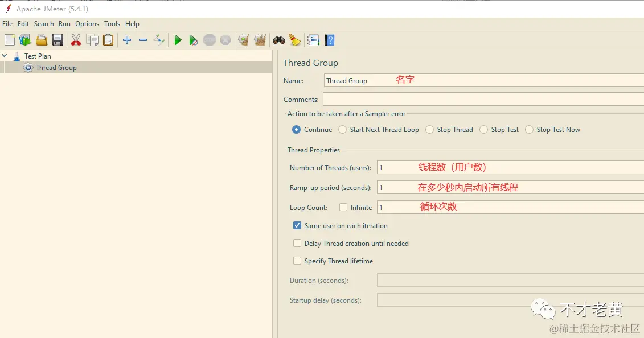Click the Collapse All minus icon
The width and height of the screenshot is (644, 338).
(143, 40)
